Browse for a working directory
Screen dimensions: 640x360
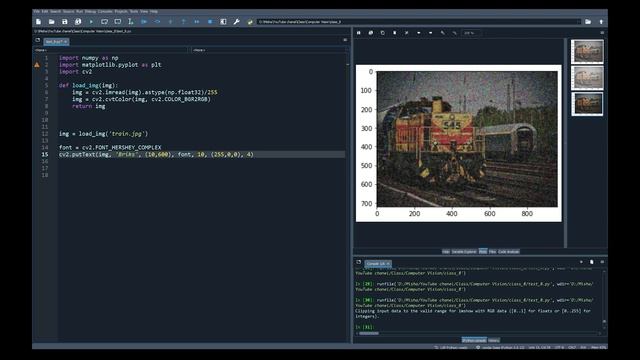(x=588, y=22)
